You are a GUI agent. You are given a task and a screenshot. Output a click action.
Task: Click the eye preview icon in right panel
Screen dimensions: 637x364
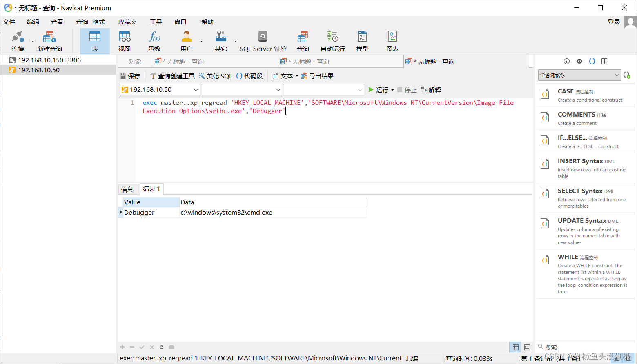pyautogui.click(x=579, y=61)
